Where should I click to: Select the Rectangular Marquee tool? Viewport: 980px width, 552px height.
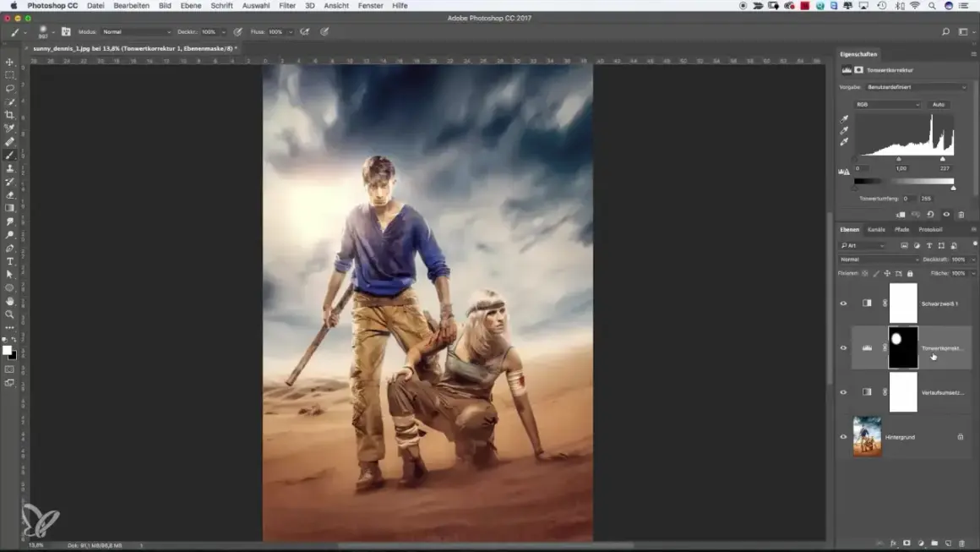(9, 75)
